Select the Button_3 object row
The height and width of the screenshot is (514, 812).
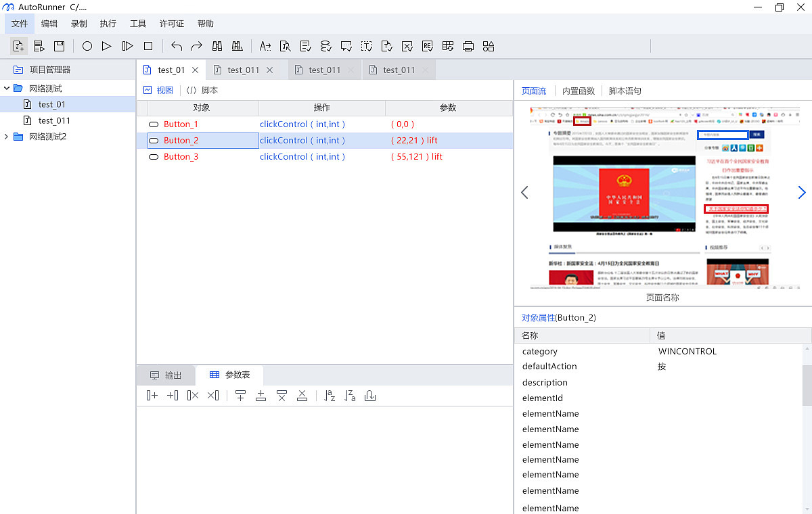click(325, 156)
